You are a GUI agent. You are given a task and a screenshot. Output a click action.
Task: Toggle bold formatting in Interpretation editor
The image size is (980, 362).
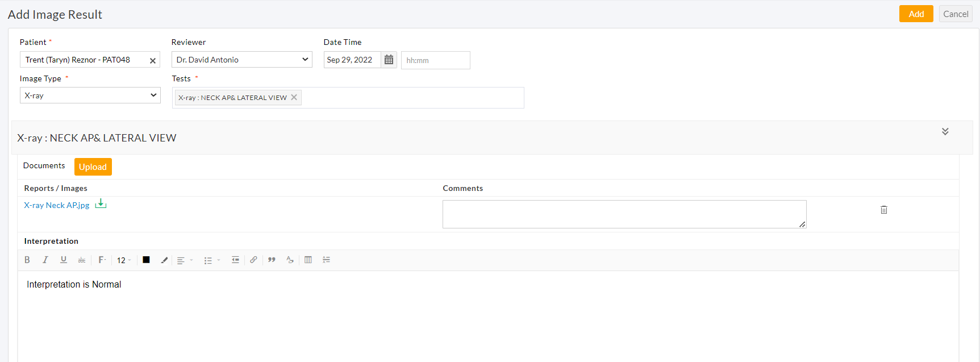tap(27, 260)
